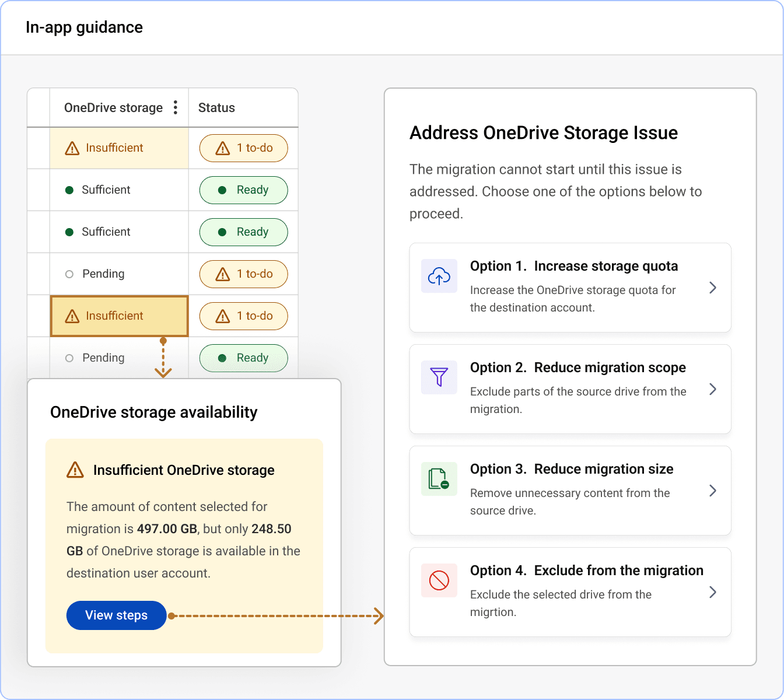Image resolution: width=784 pixels, height=700 pixels.
Task: Expand Option 4 Exclude from the migration chevron
Action: point(713,592)
